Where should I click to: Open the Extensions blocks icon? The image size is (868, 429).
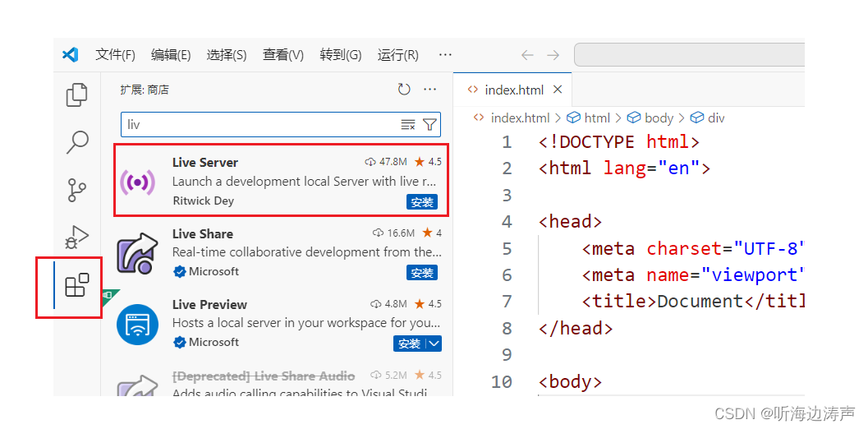click(x=77, y=285)
